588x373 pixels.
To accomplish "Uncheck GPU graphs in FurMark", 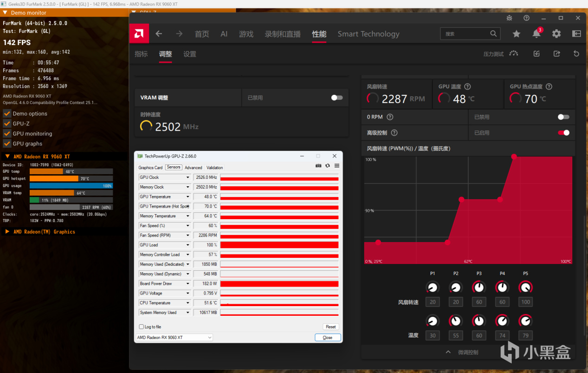I will (7, 144).
